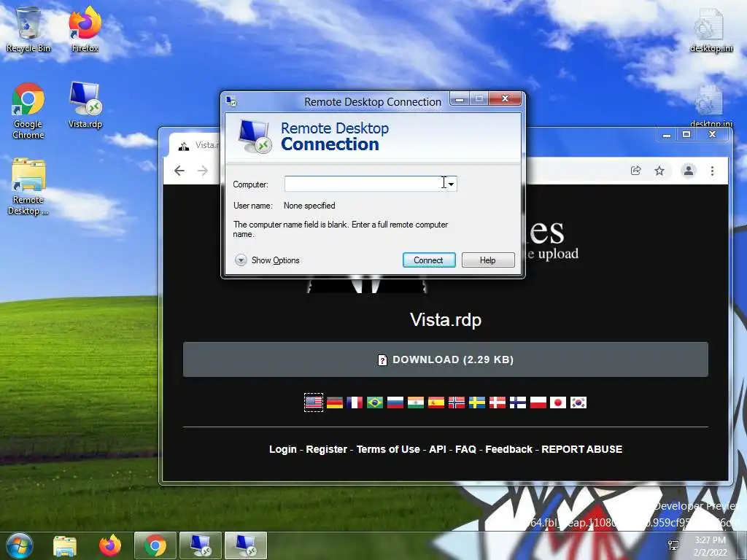Open the FAQ link
This screenshot has height=560, width=747.
pyautogui.click(x=465, y=449)
